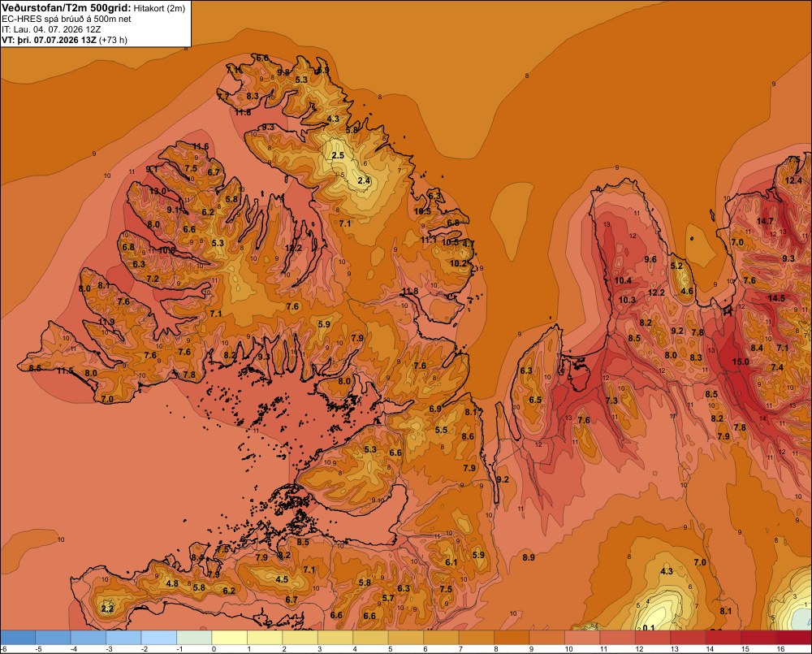The width and height of the screenshot is (812, 654).
Task: Pick the 8 degree orange legend swatch
Action: pos(512,638)
